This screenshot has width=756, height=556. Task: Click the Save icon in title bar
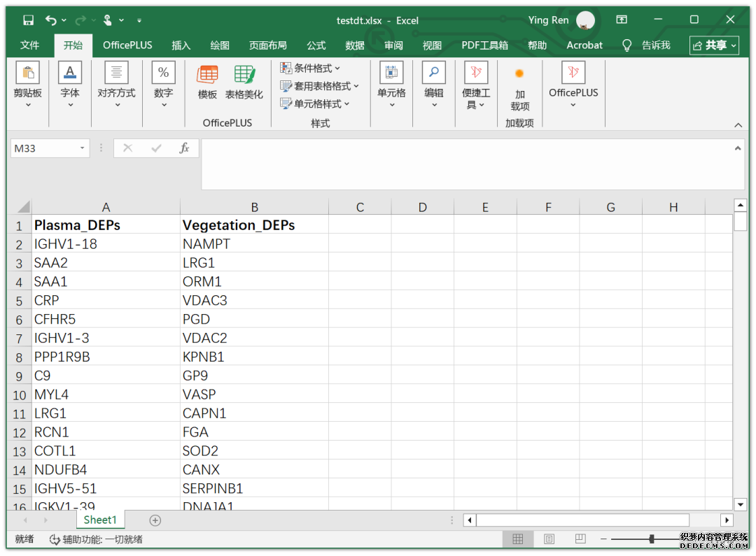[x=29, y=20]
